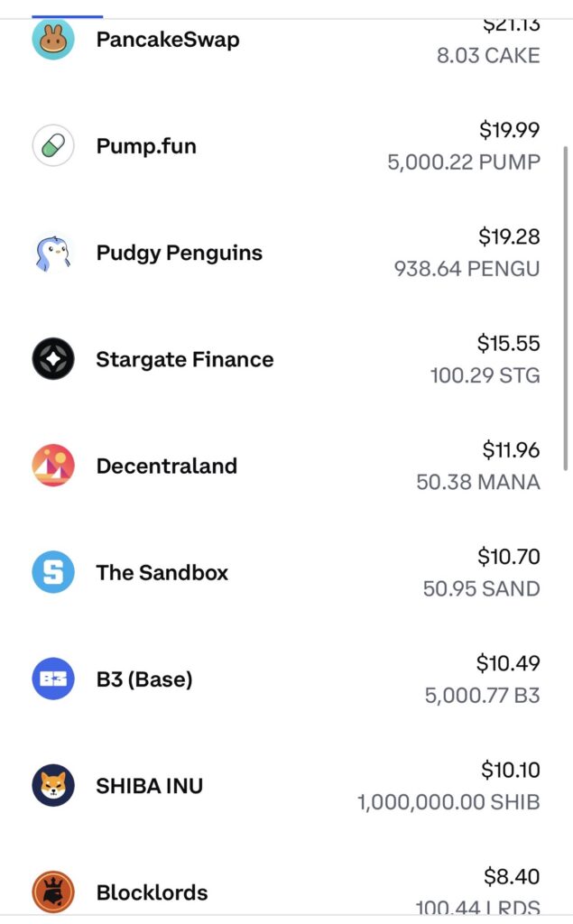Select The Sandbox blue S icon
573x924 pixels.
pos(53,572)
